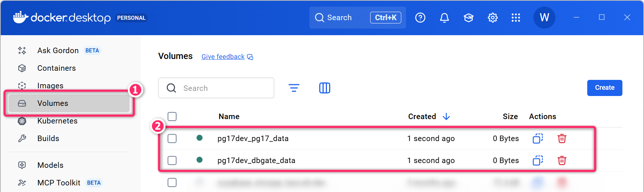The height and width of the screenshot is (192, 644).
Task: Clone the pg17dev_dbgate_data volume
Action: [537, 160]
